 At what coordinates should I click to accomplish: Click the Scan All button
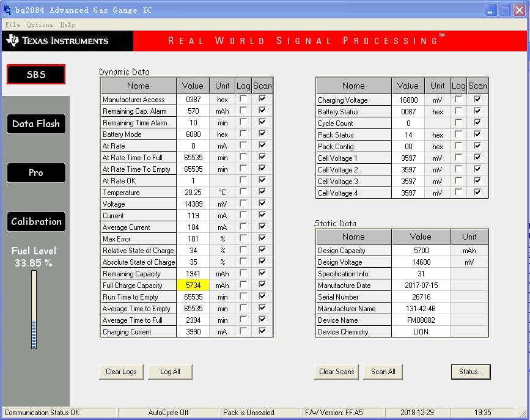click(x=383, y=372)
